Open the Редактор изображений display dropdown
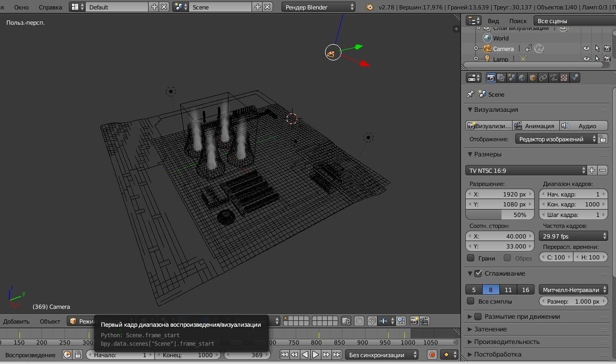The width and height of the screenshot is (616, 364). (x=556, y=139)
